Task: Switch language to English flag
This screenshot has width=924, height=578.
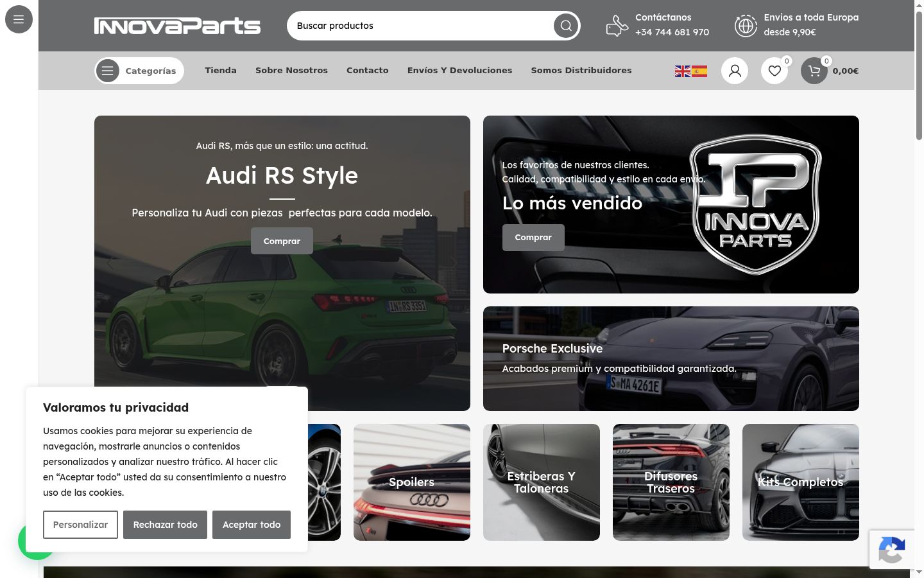Action: point(683,71)
